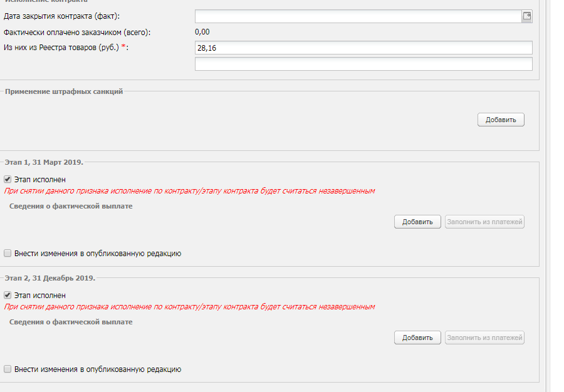Click Добавить under Этап 1 payment details
The image size is (564, 392).
(x=417, y=222)
